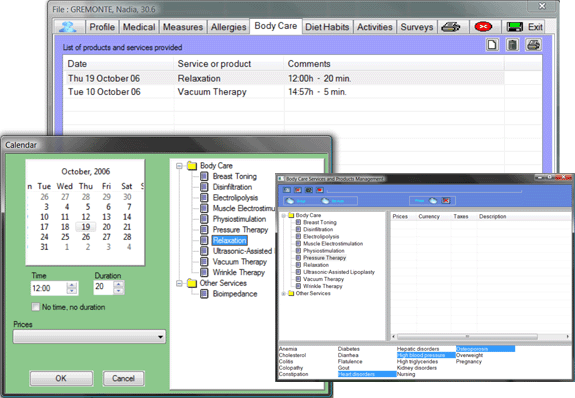Click first toolbar icon in Management window

coord(287,190)
